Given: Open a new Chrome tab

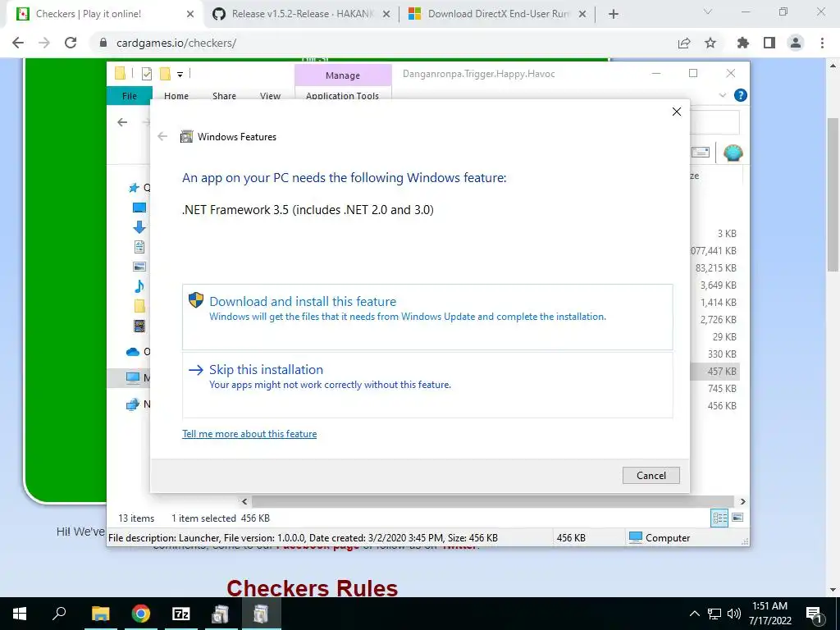Looking at the screenshot, I should (x=614, y=15).
